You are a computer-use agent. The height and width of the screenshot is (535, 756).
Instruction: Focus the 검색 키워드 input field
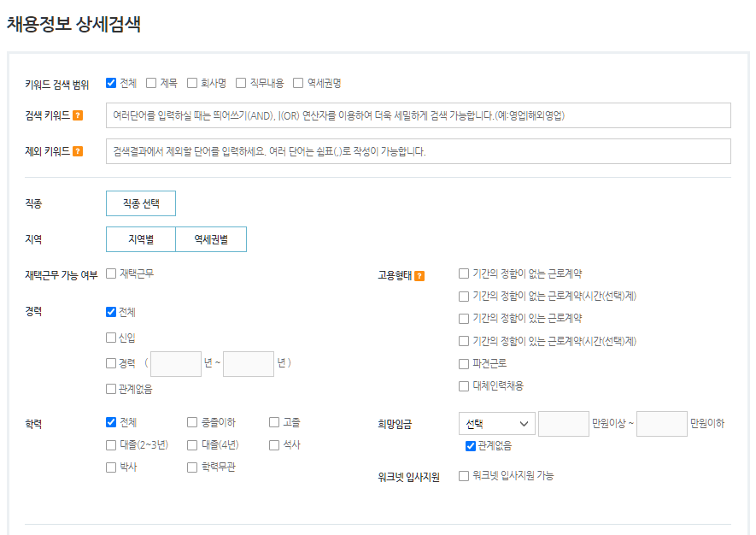pyautogui.click(x=419, y=115)
